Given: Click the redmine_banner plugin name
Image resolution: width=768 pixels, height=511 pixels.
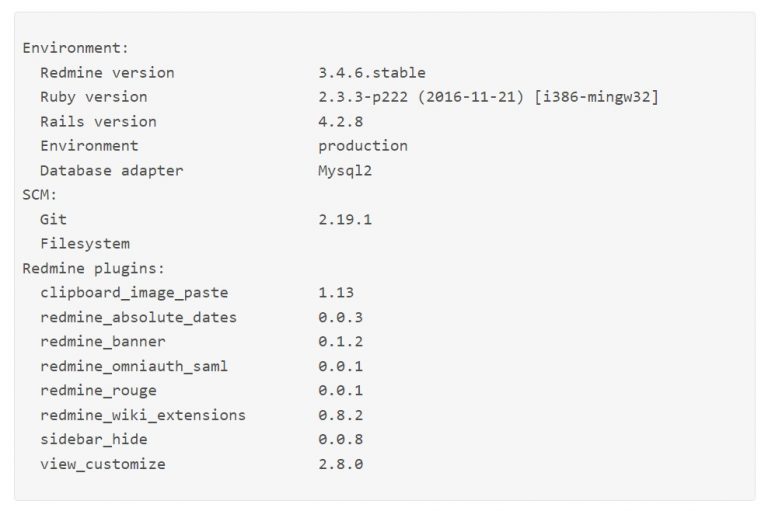Looking at the screenshot, I should (103, 341).
